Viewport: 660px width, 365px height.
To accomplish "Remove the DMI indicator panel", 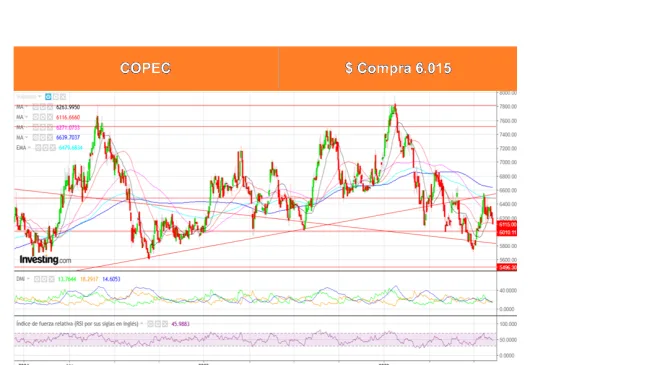I will point(51,279).
